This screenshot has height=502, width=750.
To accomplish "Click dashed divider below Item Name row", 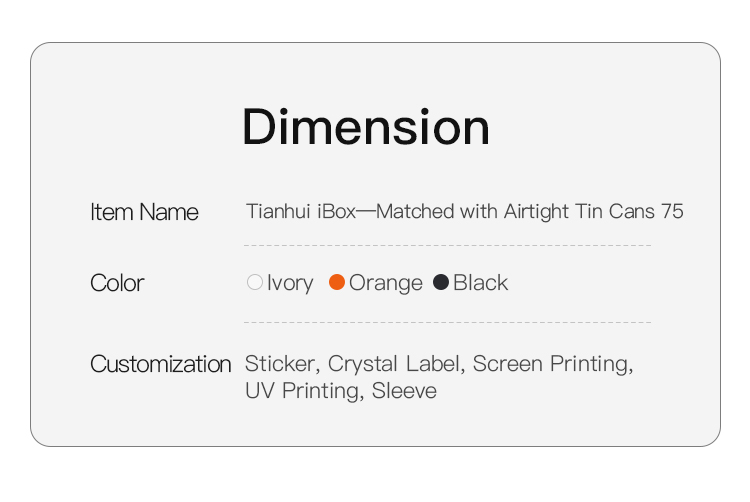I will coord(447,245).
